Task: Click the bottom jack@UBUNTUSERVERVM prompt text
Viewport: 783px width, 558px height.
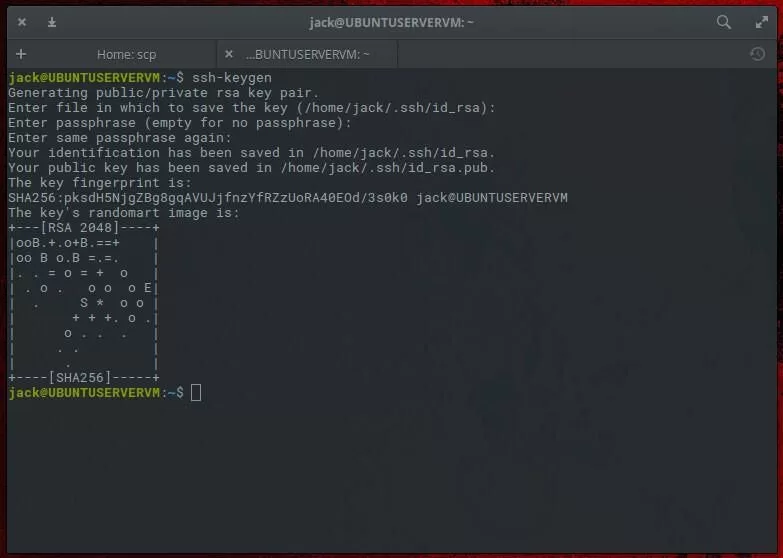Action: tap(83, 393)
